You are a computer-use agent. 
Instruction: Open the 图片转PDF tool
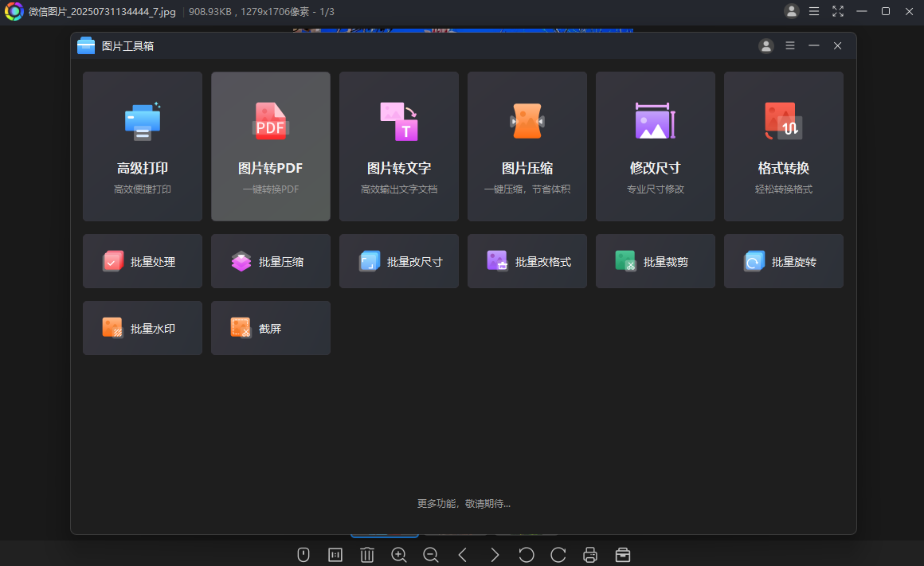pos(271,146)
